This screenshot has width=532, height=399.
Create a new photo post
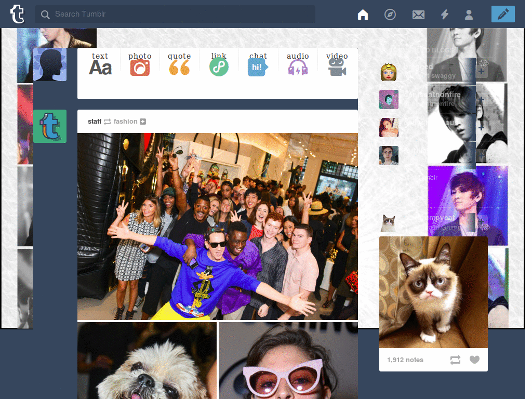pyautogui.click(x=140, y=64)
